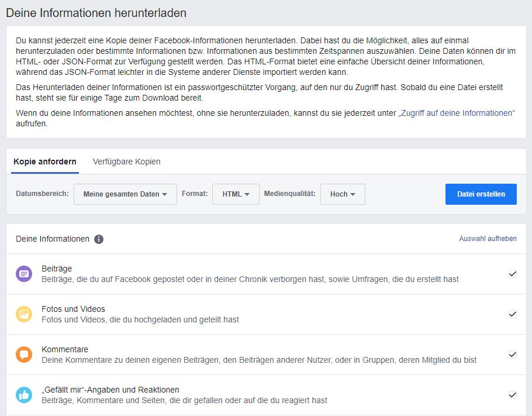Click the yellow Fotos und Videos icon
This screenshot has height=416, width=532.
24,314
